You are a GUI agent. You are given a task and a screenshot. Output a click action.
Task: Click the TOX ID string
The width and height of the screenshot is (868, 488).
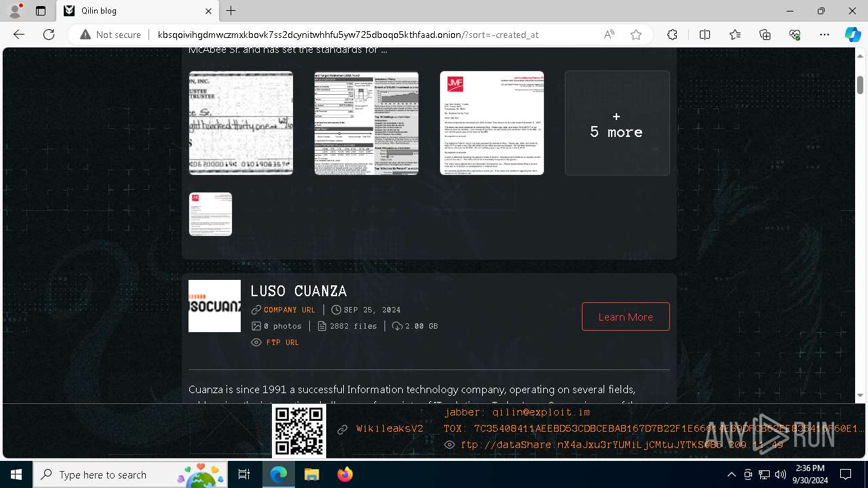point(654,428)
